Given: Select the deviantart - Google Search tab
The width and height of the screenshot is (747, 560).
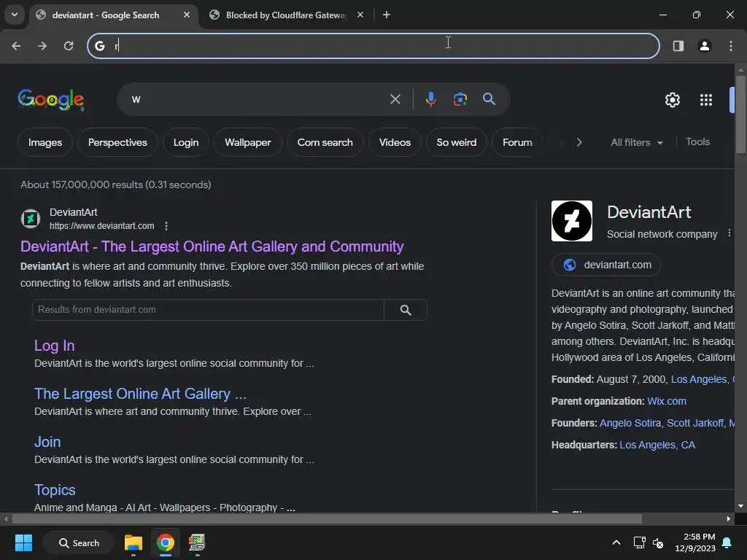Looking at the screenshot, I should click(106, 15).
